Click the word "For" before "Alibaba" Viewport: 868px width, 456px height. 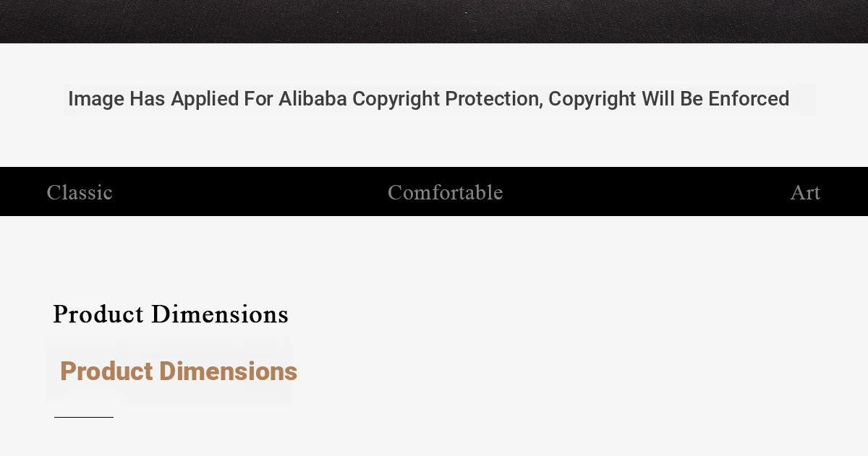(258, 99)
